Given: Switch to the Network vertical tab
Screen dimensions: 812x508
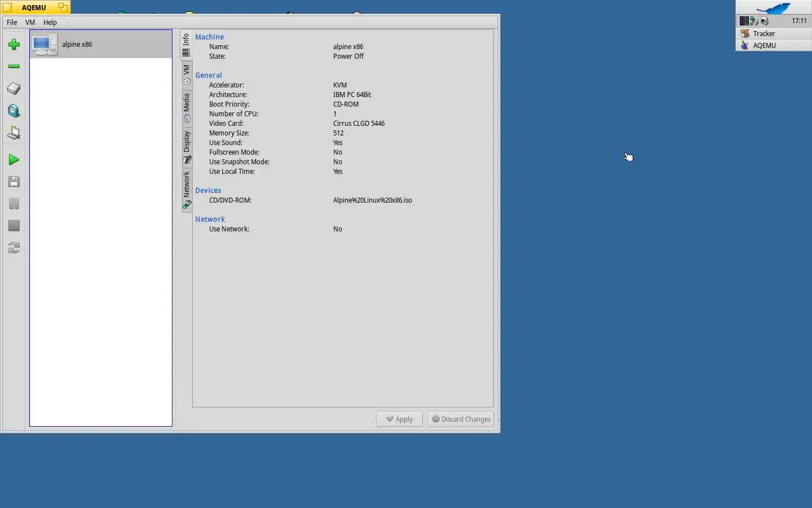Looking at the screenshot, I should pyautogui.click(x=186, y=190).
